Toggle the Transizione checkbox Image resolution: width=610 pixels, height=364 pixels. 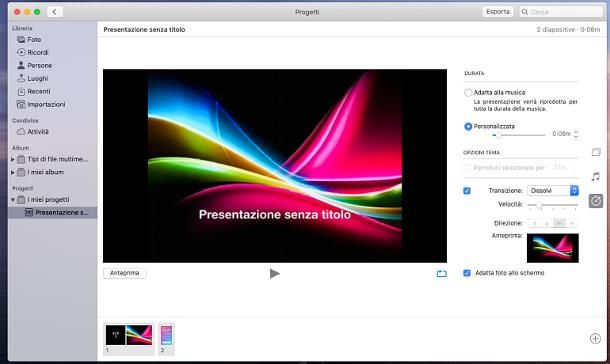coord(467,191)
